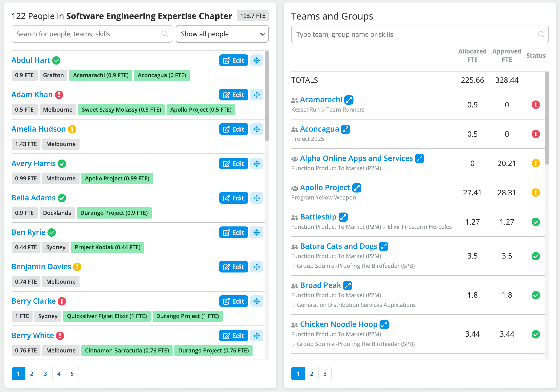Open expand icon beside Acamarachi team
The image size is (560, 392).
pyautogui.click(x=349, y=100)
